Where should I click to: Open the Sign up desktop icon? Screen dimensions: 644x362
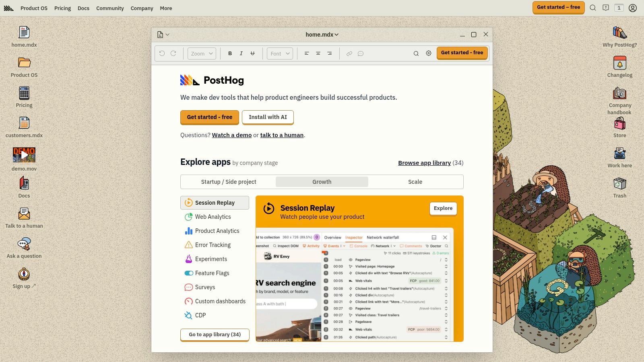(x=24, y=278)
